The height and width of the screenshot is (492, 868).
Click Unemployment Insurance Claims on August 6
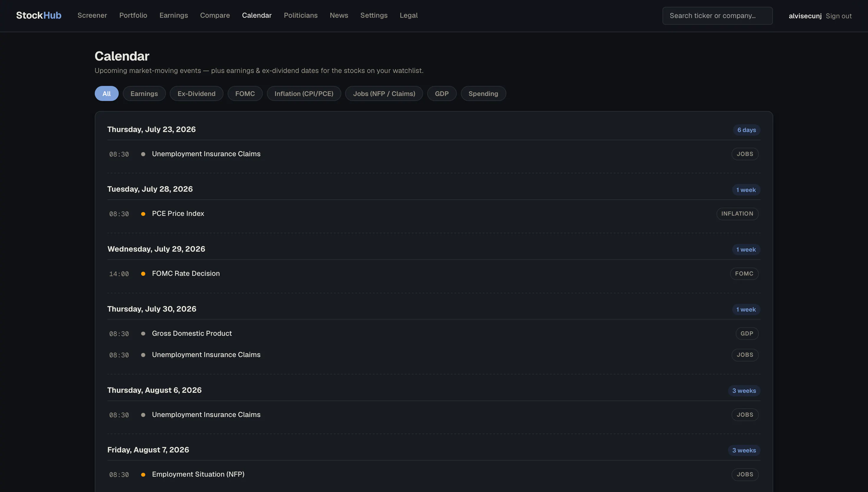pyautogui.click(x=206, y=415)
